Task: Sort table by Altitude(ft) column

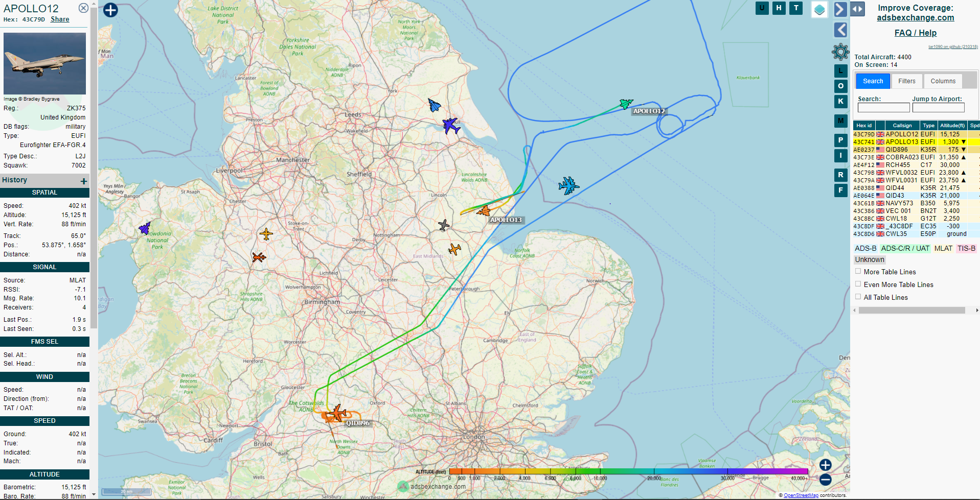Action: coord(952,126)
